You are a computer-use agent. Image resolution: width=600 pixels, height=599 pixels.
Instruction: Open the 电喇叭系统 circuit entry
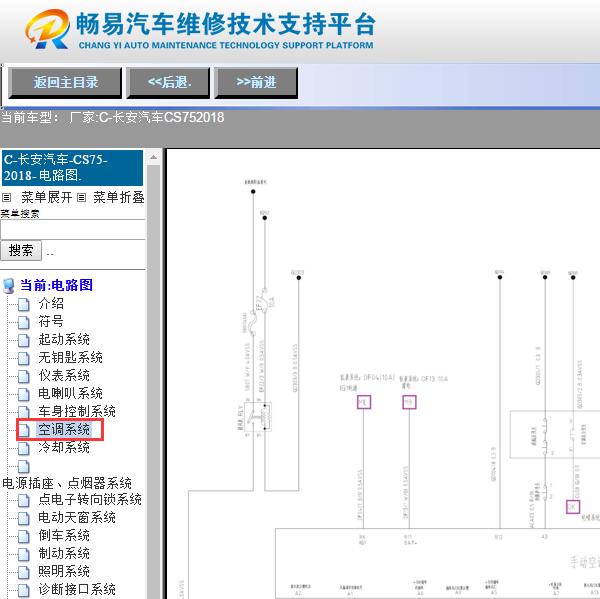[70, 393]
